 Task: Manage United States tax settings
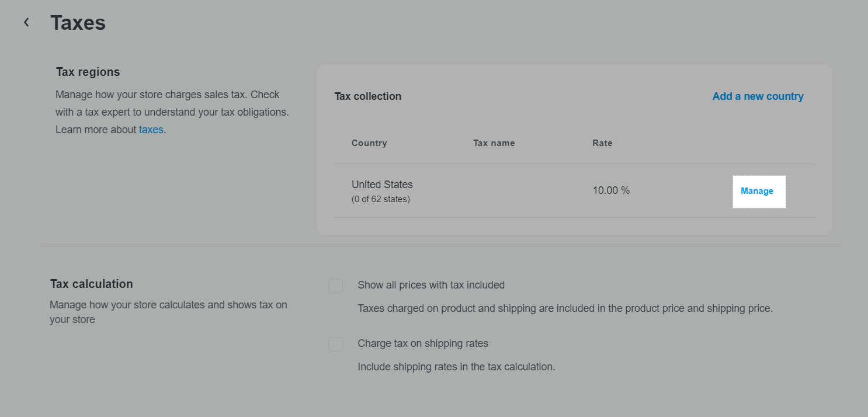pyautogui.click(x=757, y=191)
